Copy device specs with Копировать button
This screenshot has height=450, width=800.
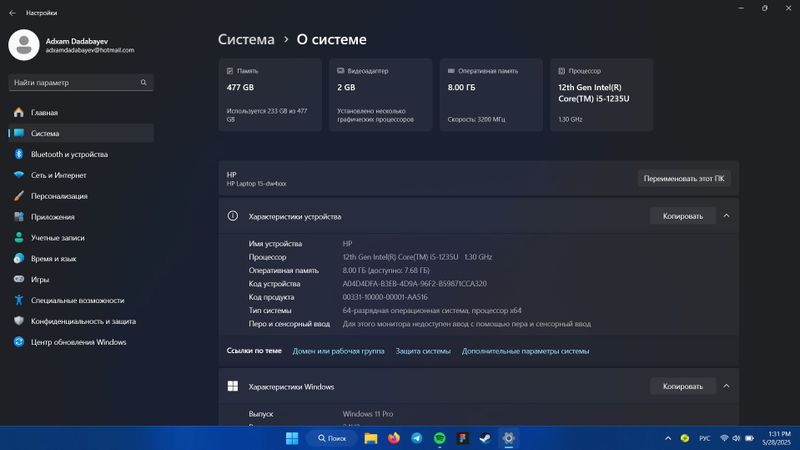tap(683, 216)
